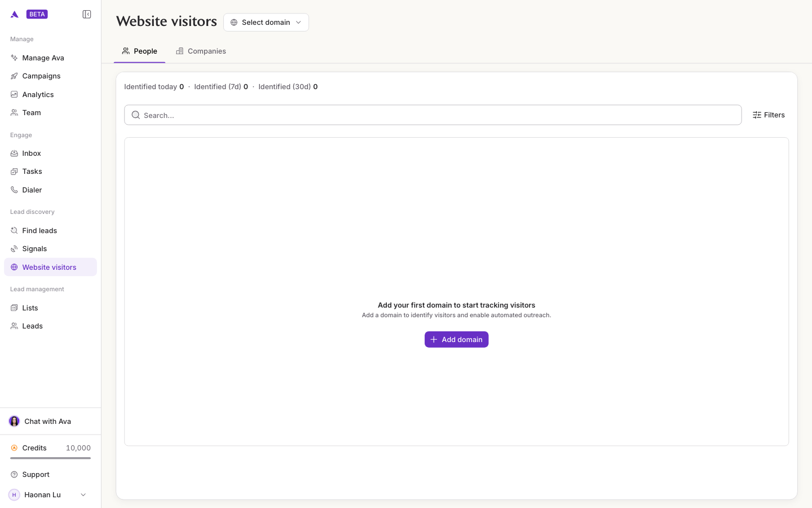Select the People tab
Screen dimensions: 812x508
(140, 51)
